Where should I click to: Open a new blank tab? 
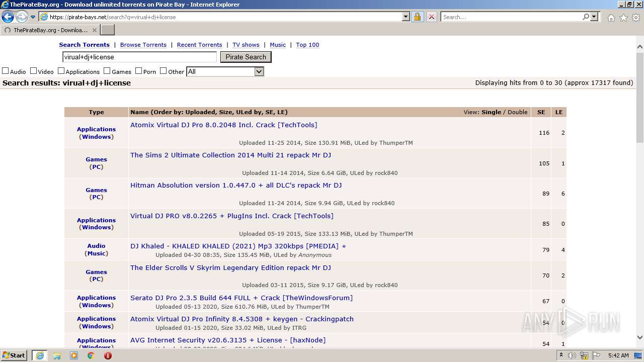click(108, 30)
